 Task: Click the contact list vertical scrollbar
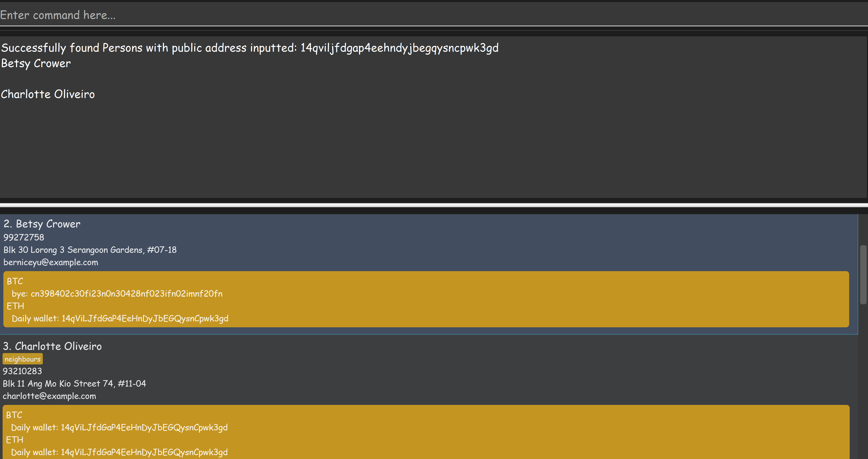coord(863,274)
